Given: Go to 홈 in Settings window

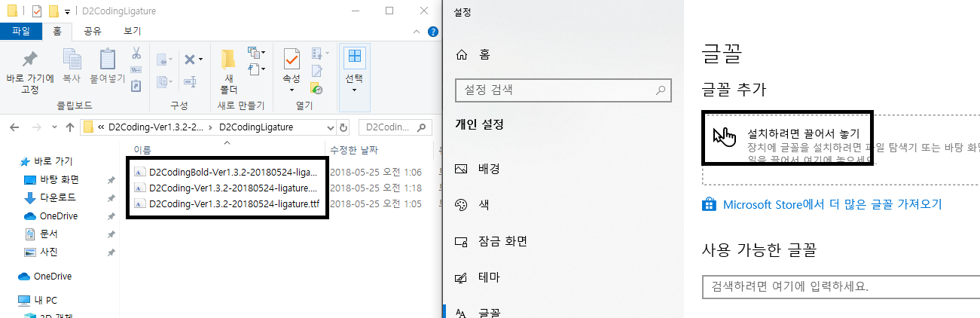Looking at the screenshot, I should pyautogui.click(x=473, y=54).
